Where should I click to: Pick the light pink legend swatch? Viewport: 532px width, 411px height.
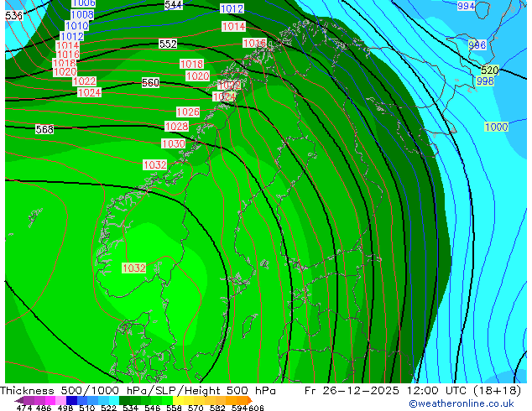coord(60,400)
